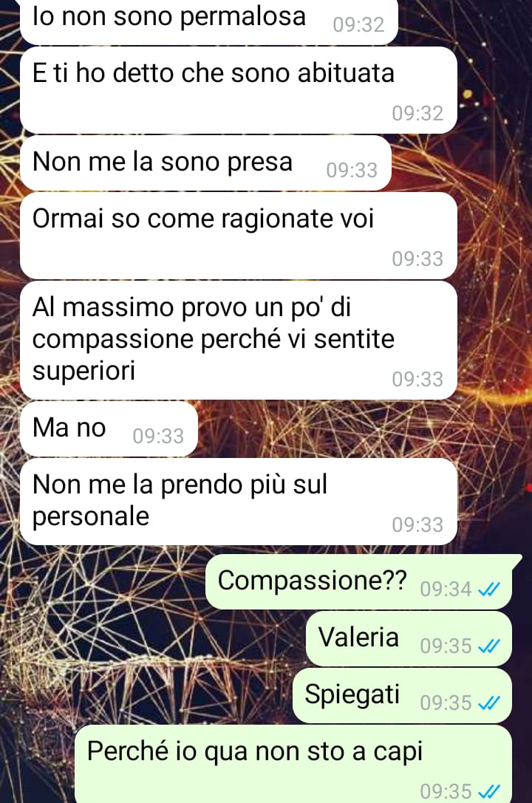Tap the 09:34 timestamp on the 'Compassione??' message

click(446, 590)
